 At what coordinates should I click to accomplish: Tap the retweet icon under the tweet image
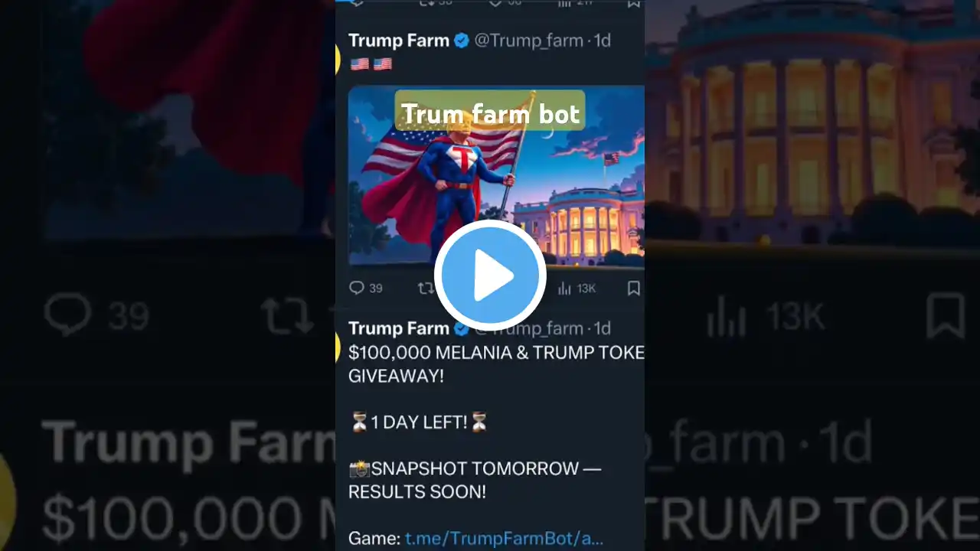click(425, 288)
